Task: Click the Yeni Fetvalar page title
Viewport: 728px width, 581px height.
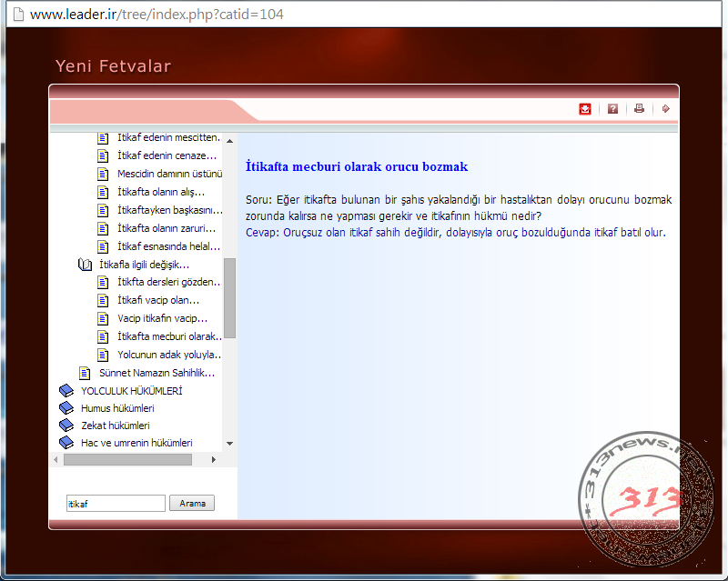Action: coord(113,65)
